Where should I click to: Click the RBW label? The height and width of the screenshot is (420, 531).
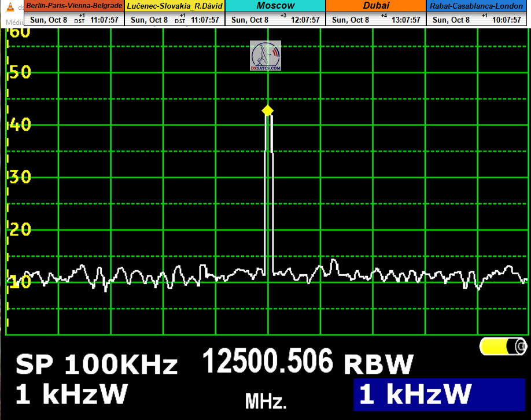pyautogui.click(x=379, y=365)
